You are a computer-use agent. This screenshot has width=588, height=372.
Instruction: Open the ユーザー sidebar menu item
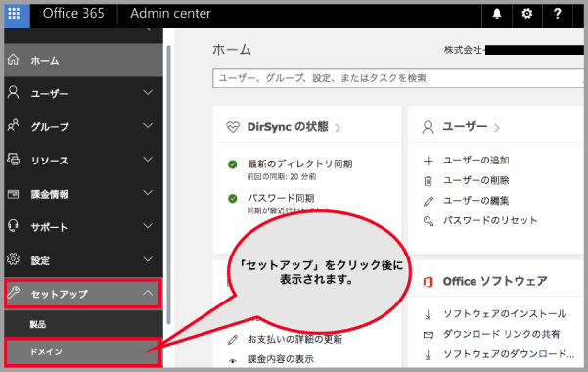click(x=83, y=93)
